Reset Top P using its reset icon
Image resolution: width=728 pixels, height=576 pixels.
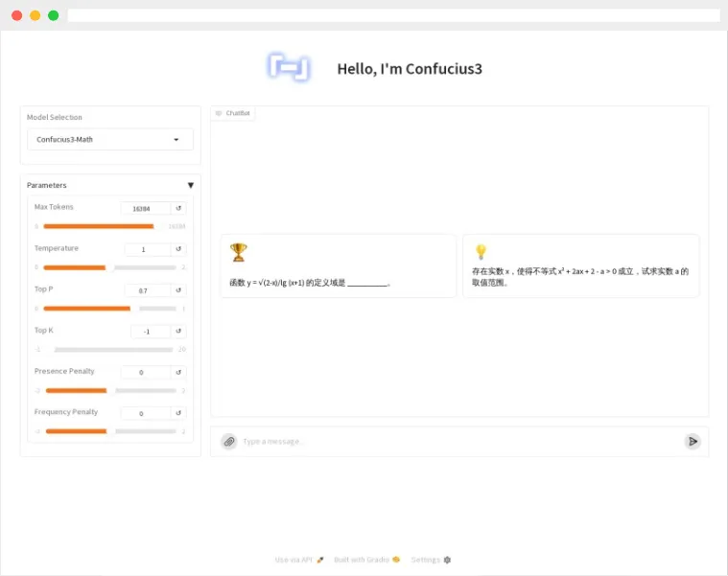point(178,290)
